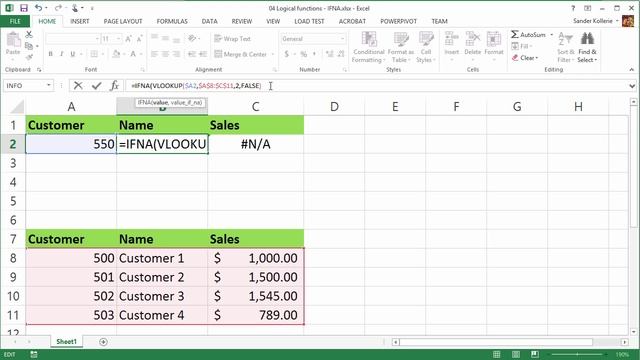The height and width of the screenshot is (360, 640).
Task: Click the Save icon in quick access toolbar
Action: click(x=24, y=8)
